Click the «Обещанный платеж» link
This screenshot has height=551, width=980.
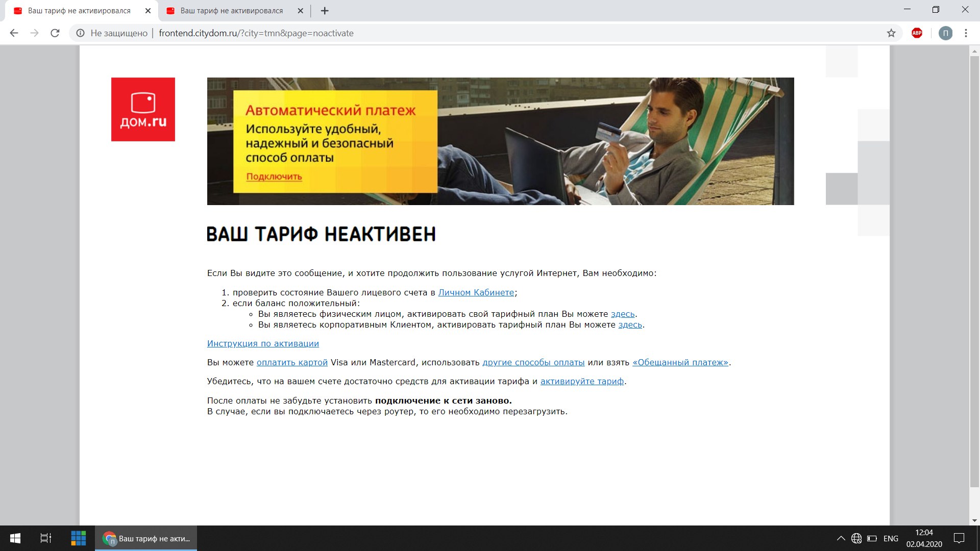click(680, 362)
